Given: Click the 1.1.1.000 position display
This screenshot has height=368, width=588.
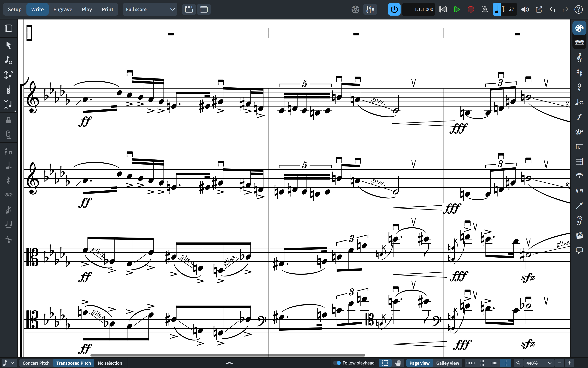Looking at the screenshot, I should click(x=419, y=9).
